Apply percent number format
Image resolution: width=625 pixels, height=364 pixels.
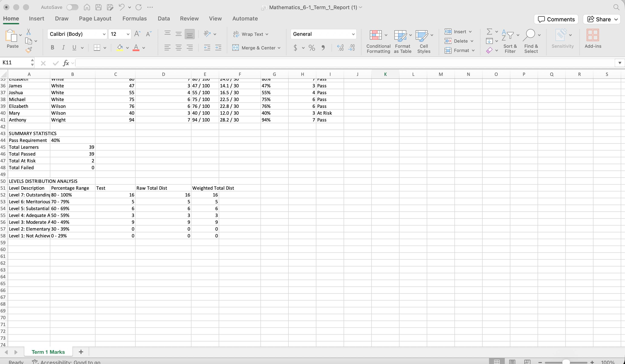(311, 48)
